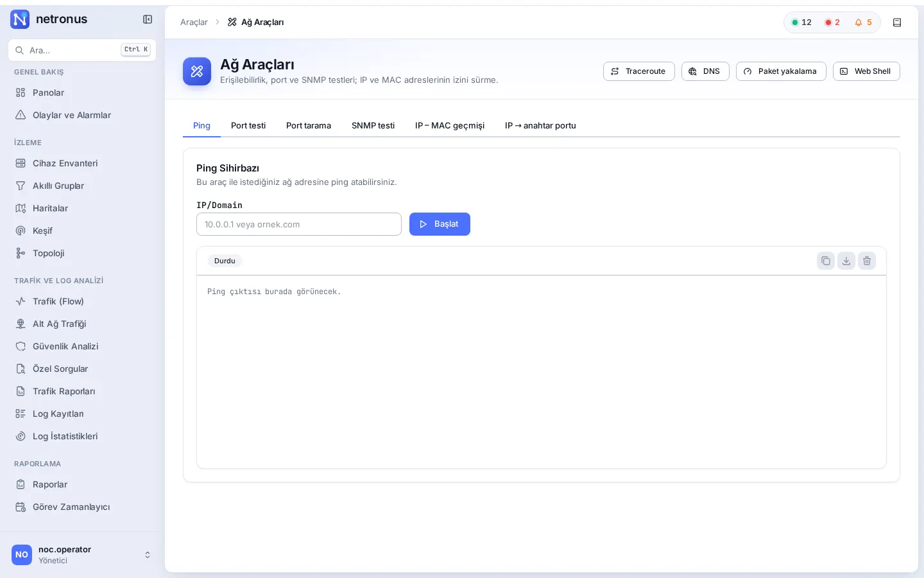This screenshot has height=578, width=924.
Task: Go to Cihaz Envanteri
Action: click(x=82, y=163)
